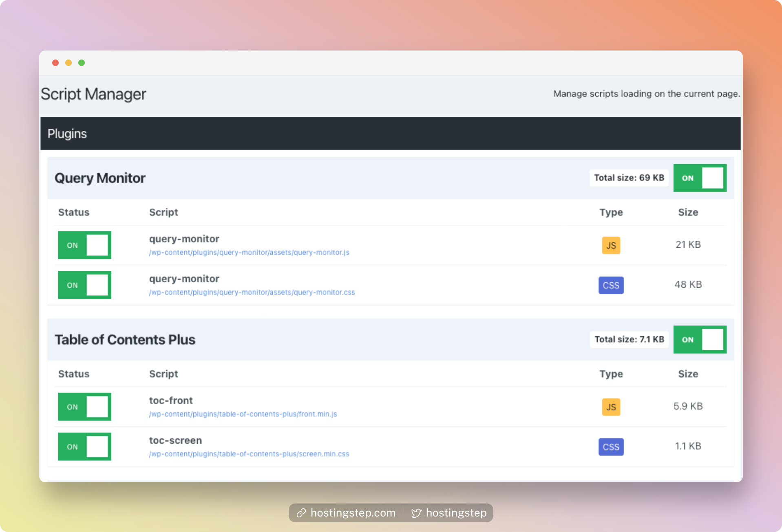The width and height of the screenshot is (782, 532).
Task: Click the hostingstep Twitter bird badge
Action: [448, 513]
